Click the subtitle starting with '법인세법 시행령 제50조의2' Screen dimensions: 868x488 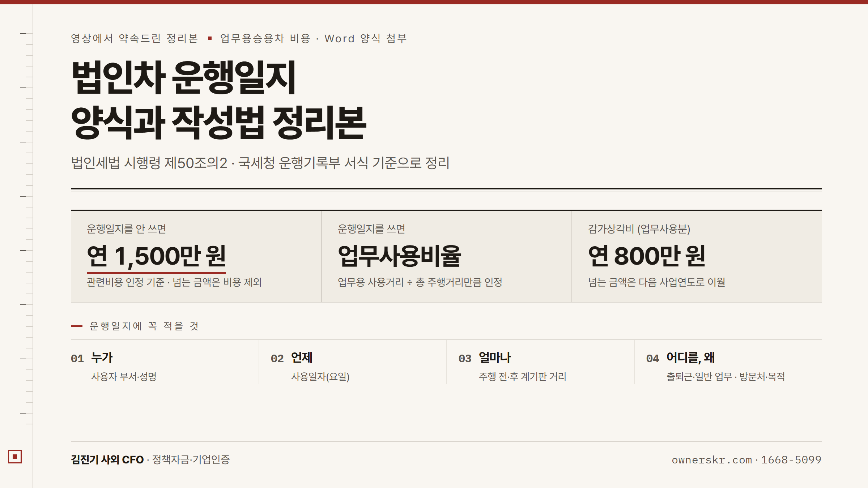pyautogui.click(x=260, y=163)
